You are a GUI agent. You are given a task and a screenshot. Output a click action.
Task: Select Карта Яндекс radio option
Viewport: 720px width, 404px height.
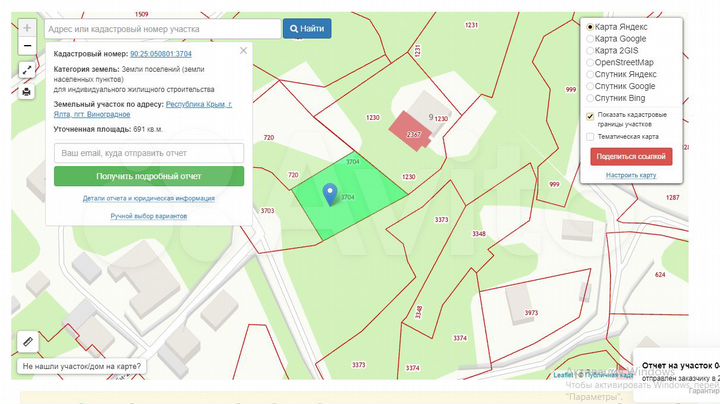(x=590, y=27)
